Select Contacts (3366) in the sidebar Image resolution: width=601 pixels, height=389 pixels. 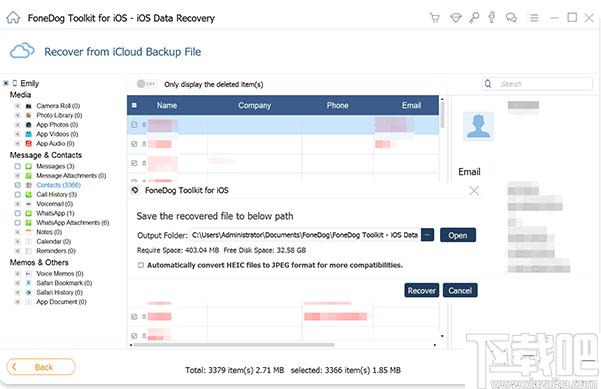(58, 185)
